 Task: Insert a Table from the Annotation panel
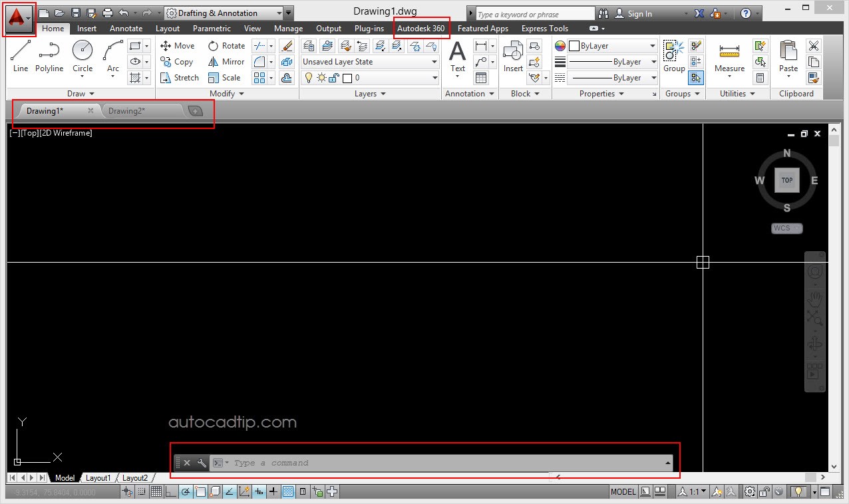coord(480,78)
